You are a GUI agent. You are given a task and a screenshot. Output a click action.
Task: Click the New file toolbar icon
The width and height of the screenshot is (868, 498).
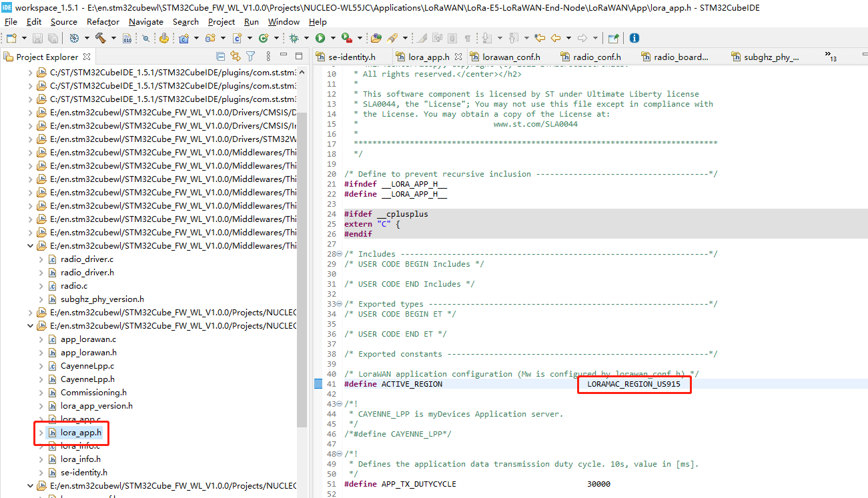point(11,38)
